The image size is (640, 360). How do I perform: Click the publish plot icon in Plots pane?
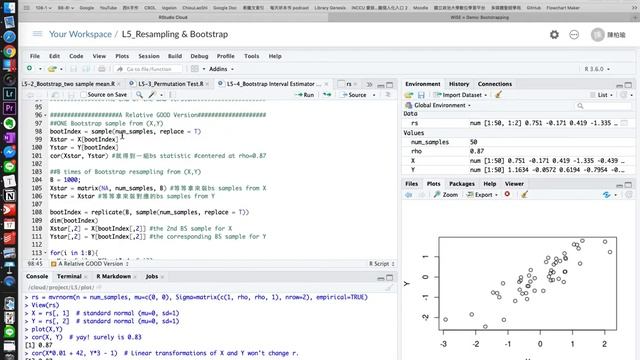[x=607, y=195]
